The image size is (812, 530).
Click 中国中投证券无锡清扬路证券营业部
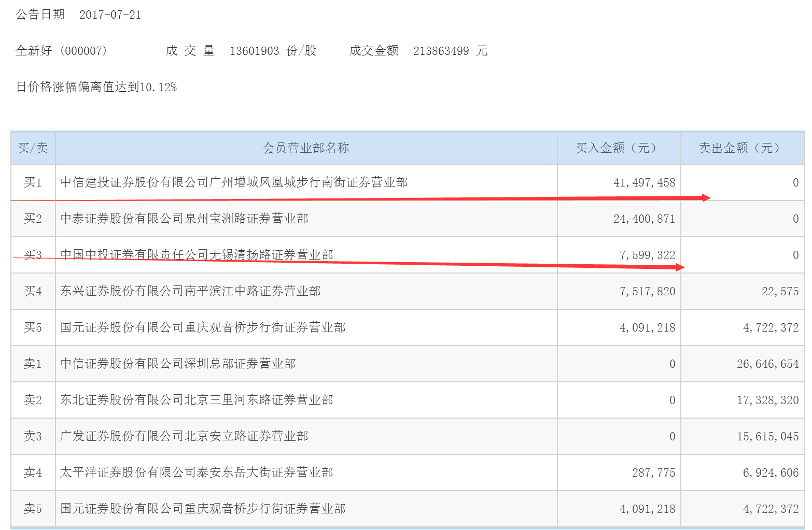(197, 255)
